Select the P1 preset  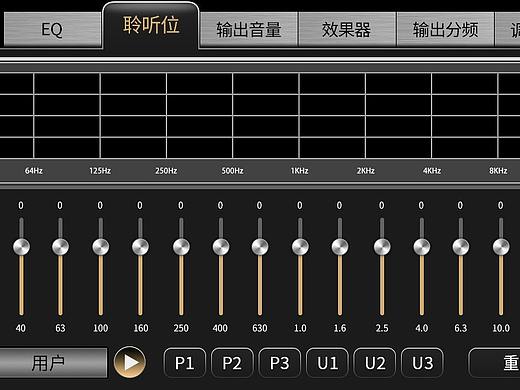(185, 363)
